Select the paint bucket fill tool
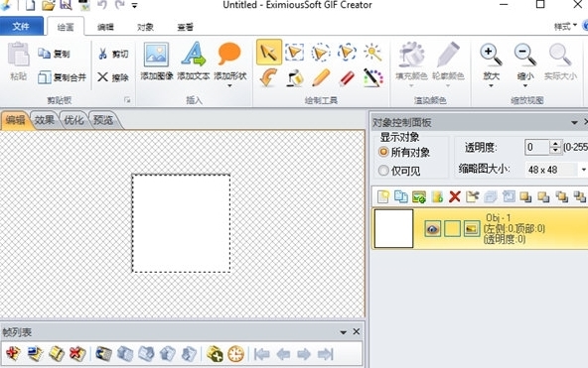The height and width of the screenshot is (368, 588). [295, 78]
